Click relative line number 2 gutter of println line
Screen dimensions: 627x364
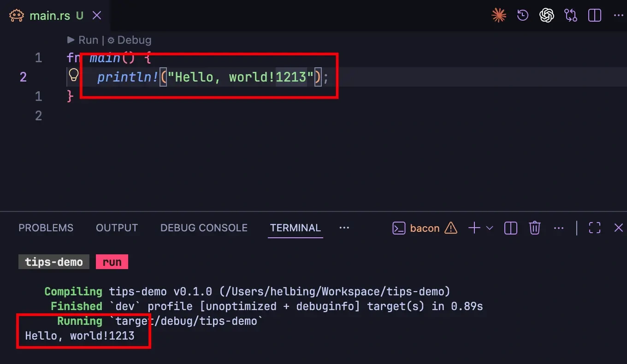[x=23, y=77]
